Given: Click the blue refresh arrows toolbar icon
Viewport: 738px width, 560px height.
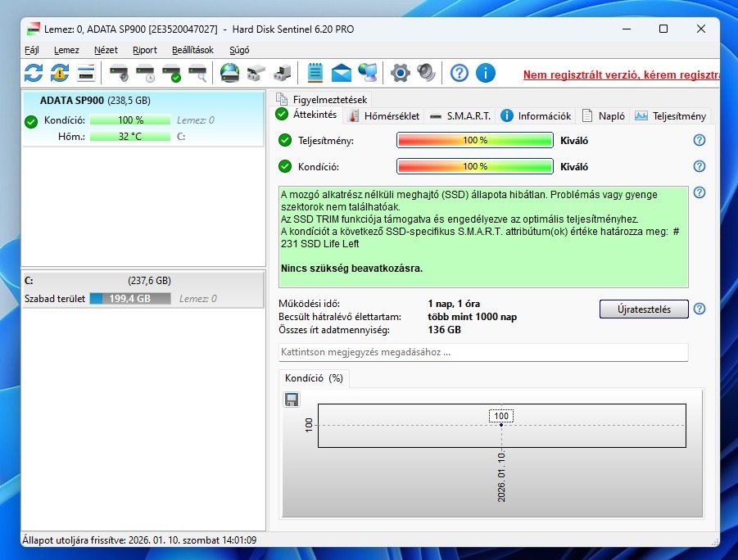Looking at the screenshot, I should pos(34,74).
